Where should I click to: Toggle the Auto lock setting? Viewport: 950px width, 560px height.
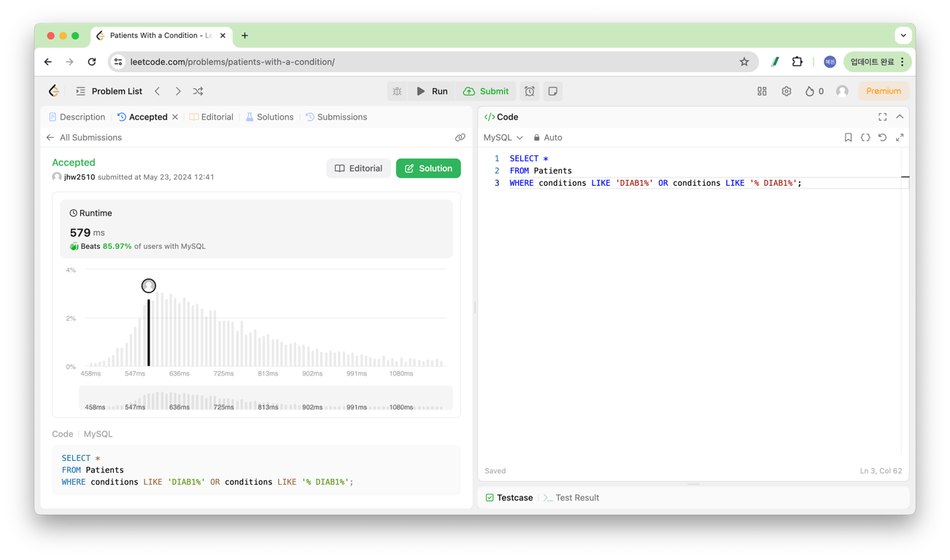point(547,137)
